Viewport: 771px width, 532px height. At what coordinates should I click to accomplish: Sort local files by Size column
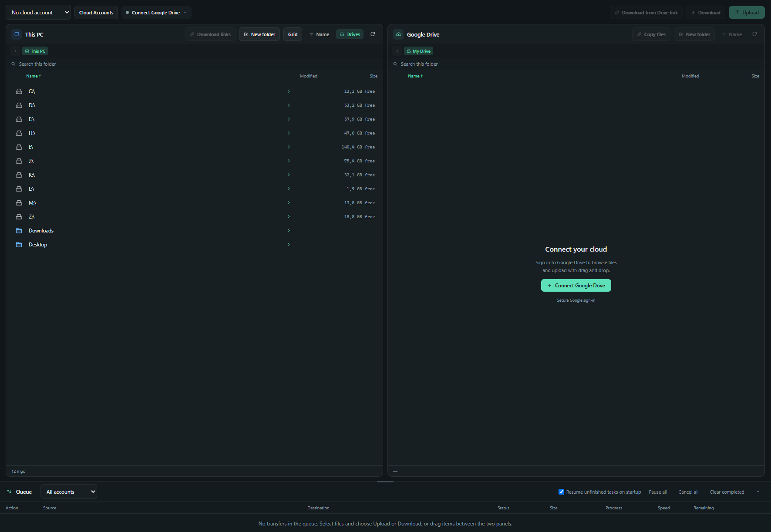[374, 76]
